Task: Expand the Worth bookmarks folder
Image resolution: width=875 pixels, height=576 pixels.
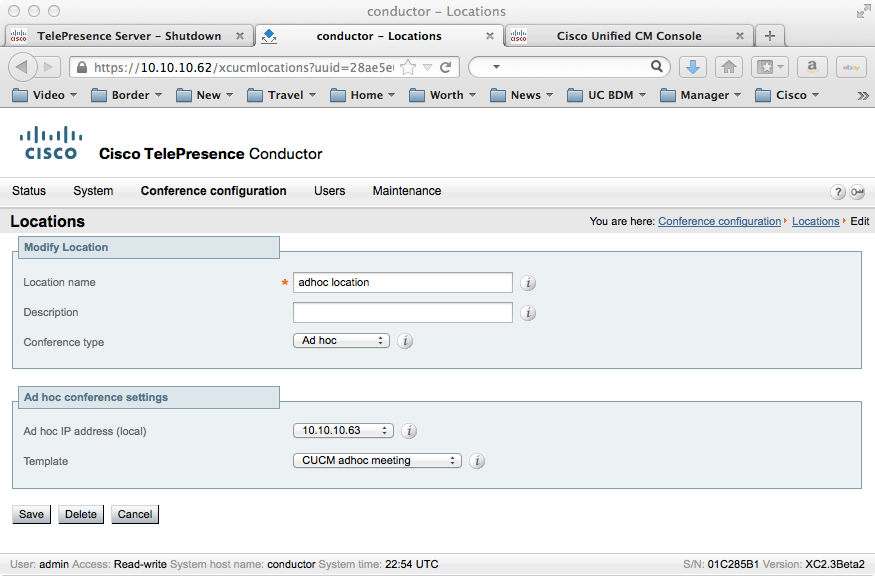Action: (x=443, y=95)
